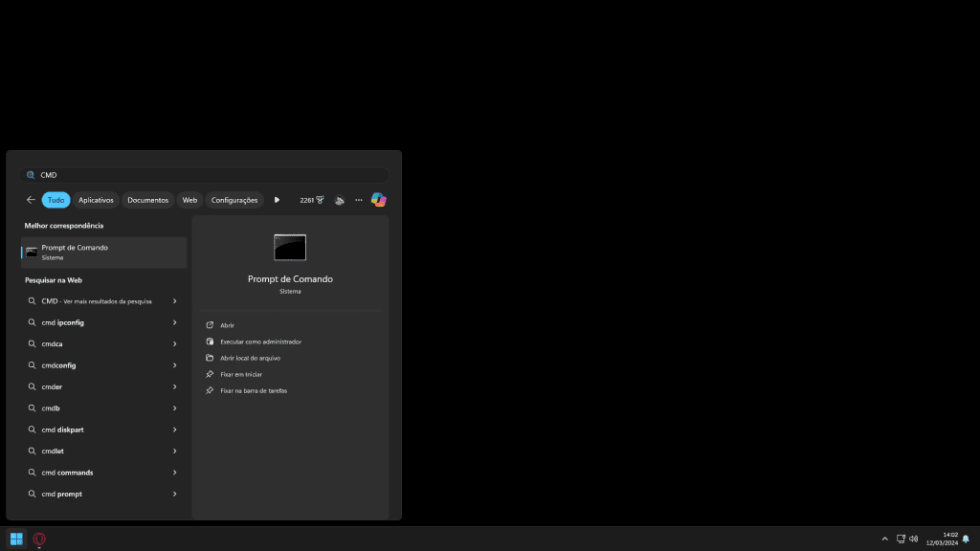Click the network icon in system tray
The height and width of the screenshot is (551, 980).
point(901,539)
